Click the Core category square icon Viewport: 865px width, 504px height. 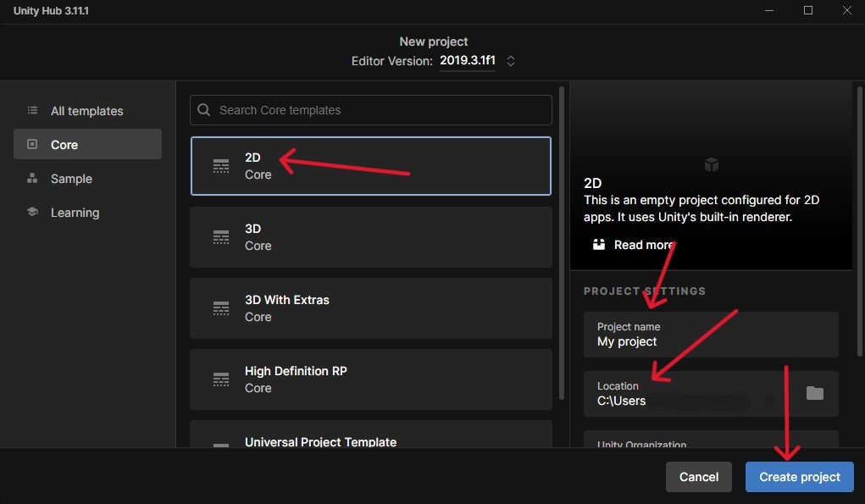32,145
